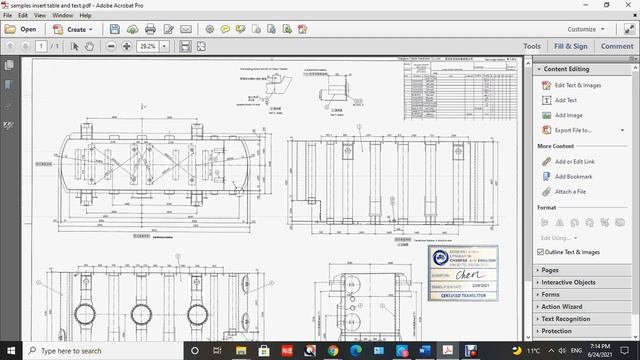Open the Create dropdown arrow
This screenshot has height=360, width=640.
tap(91, 29)
